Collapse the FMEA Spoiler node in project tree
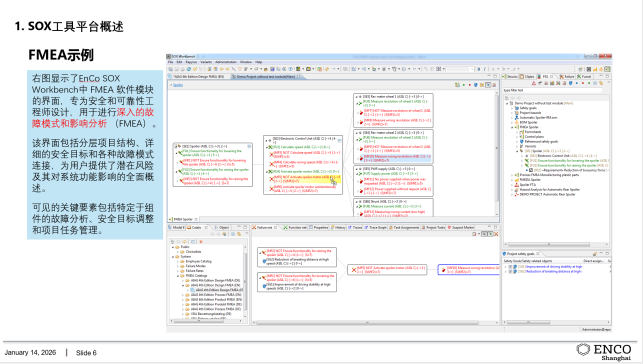This screenshot has width=643, height=364. [x=512, y=127]
